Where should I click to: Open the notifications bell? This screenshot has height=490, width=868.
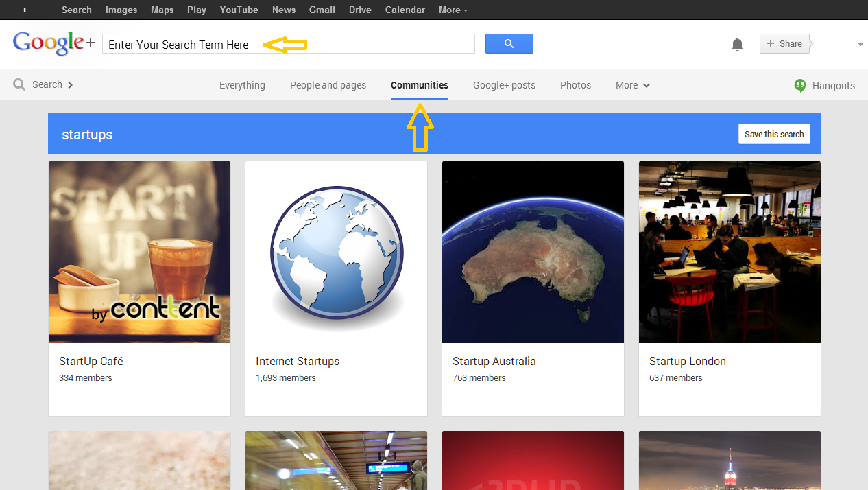pyautogui.click(x=737, y=45)
